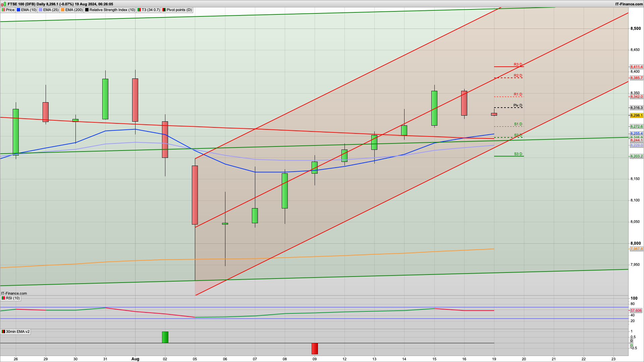Open the Relative Strength Index (10) legend item

110,10
